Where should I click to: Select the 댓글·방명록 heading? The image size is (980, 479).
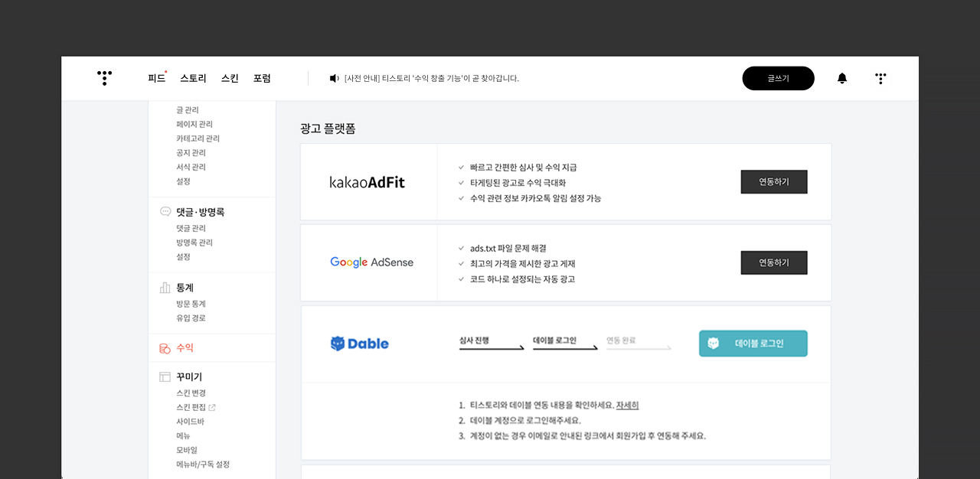pos(200,212)
